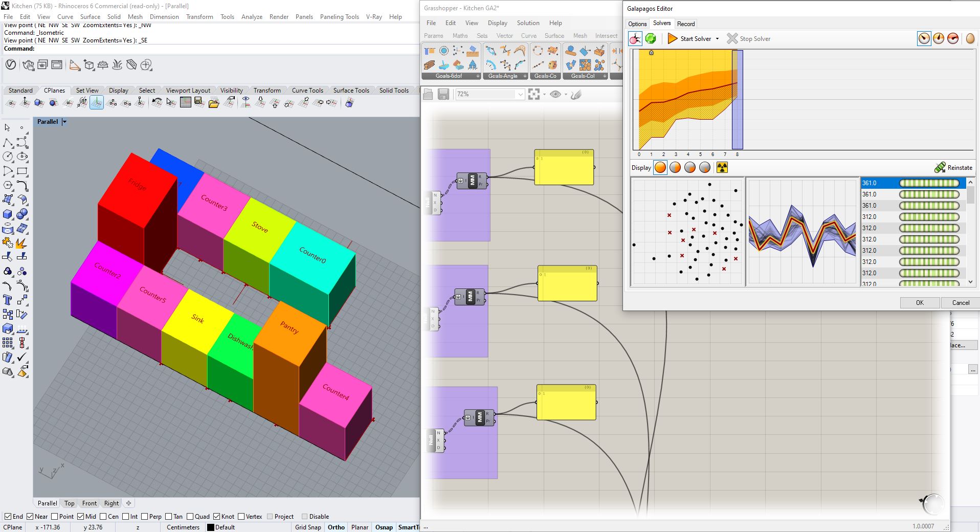Disable the Mid osnap checkbox
This screenshot has height=532, width=980.
tap(81, 517)
